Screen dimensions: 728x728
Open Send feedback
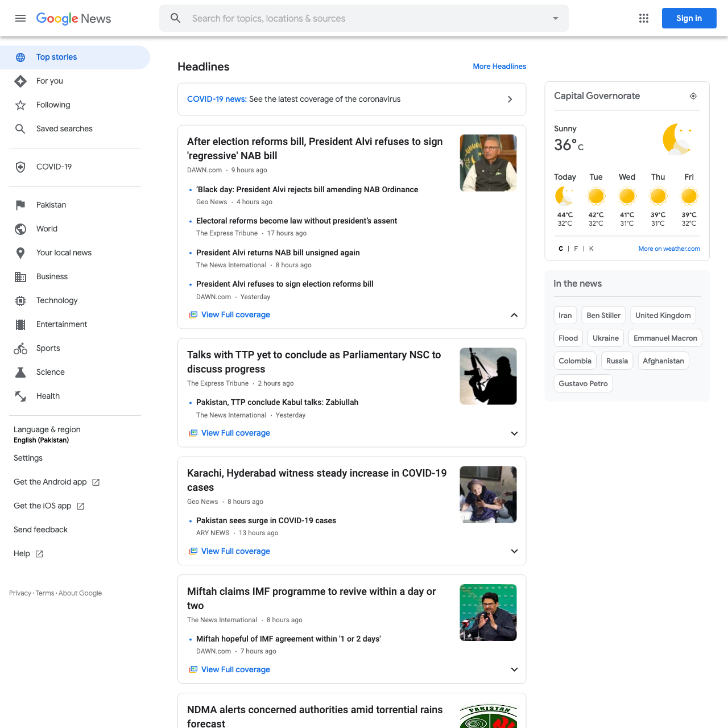41,530
